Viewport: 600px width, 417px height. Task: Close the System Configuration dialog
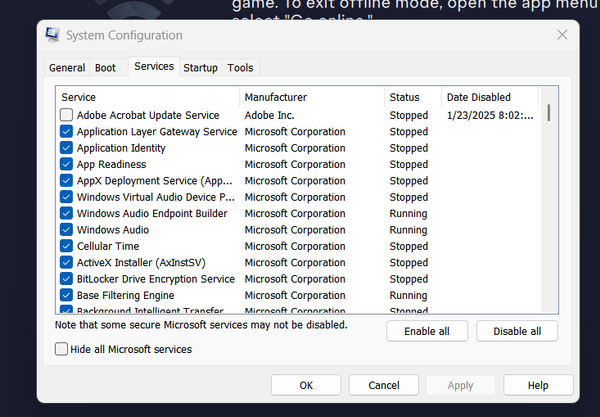562,35
